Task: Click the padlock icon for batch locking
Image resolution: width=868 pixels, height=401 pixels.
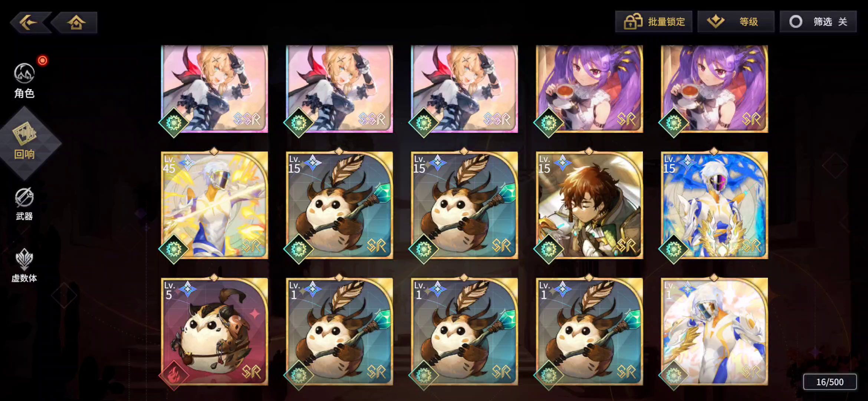Action: [x=633, y=22]
